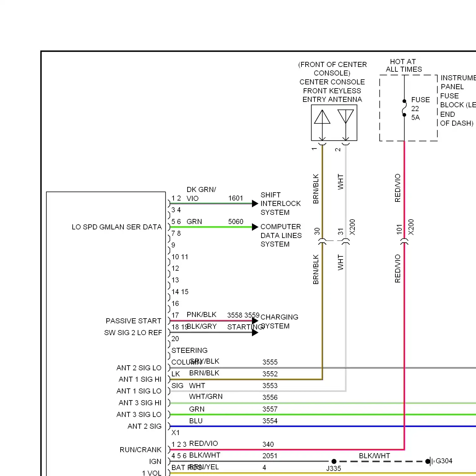Click the BRN/YEL wire color label
476x476 pixels.
204,467
